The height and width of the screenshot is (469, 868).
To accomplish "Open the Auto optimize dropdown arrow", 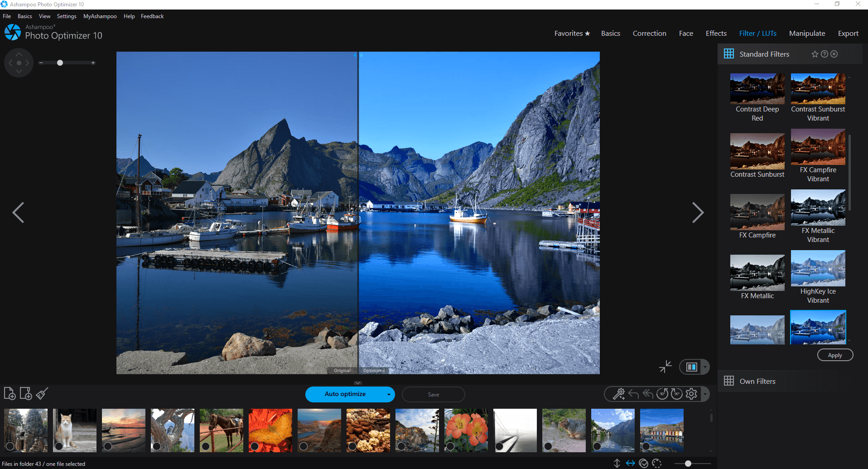I will (388, 394).
